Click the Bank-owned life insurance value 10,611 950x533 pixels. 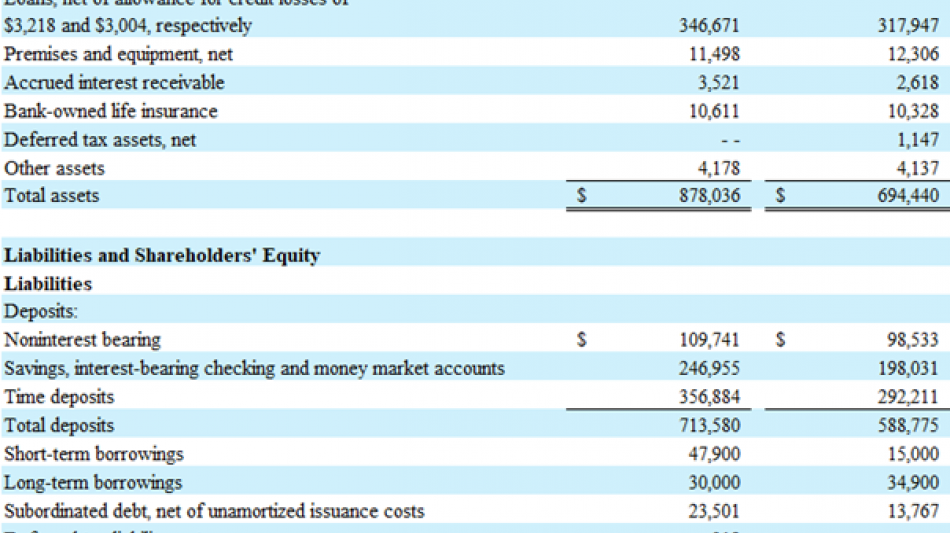coord(715,111)
